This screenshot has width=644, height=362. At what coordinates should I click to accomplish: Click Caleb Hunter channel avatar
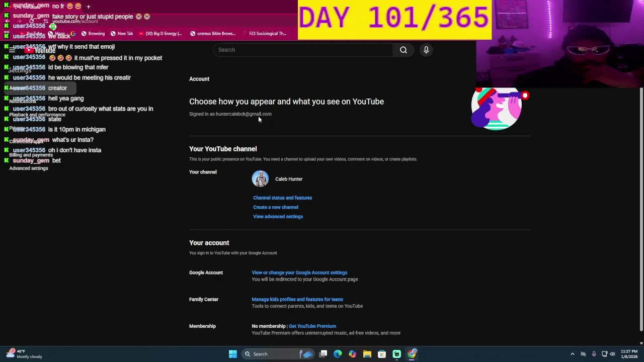click(260, 179)
